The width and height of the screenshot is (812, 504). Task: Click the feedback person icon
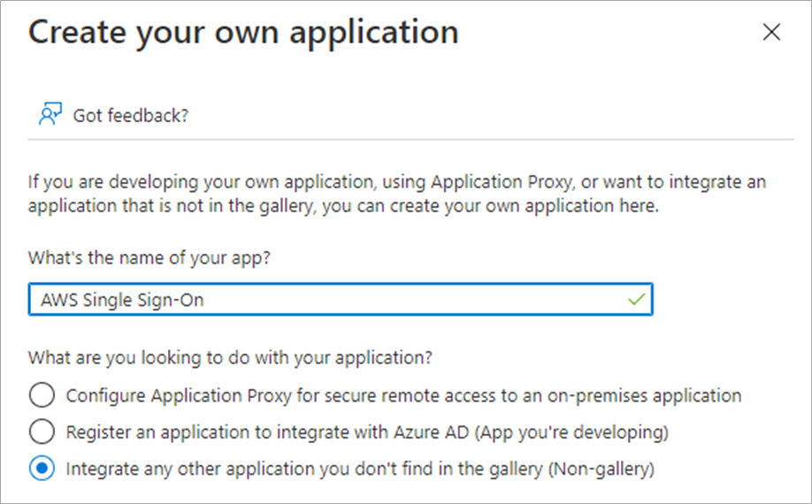pos(49,115)
